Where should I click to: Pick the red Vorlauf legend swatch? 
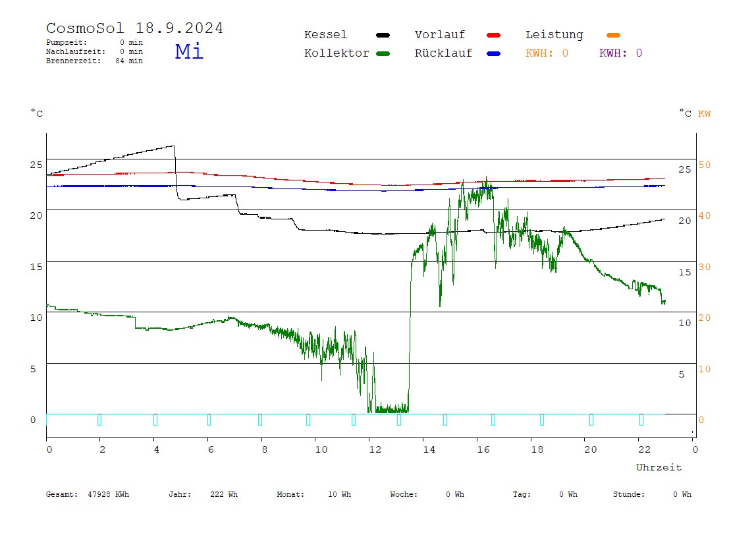pyautogui.click(x=494, y=35)
